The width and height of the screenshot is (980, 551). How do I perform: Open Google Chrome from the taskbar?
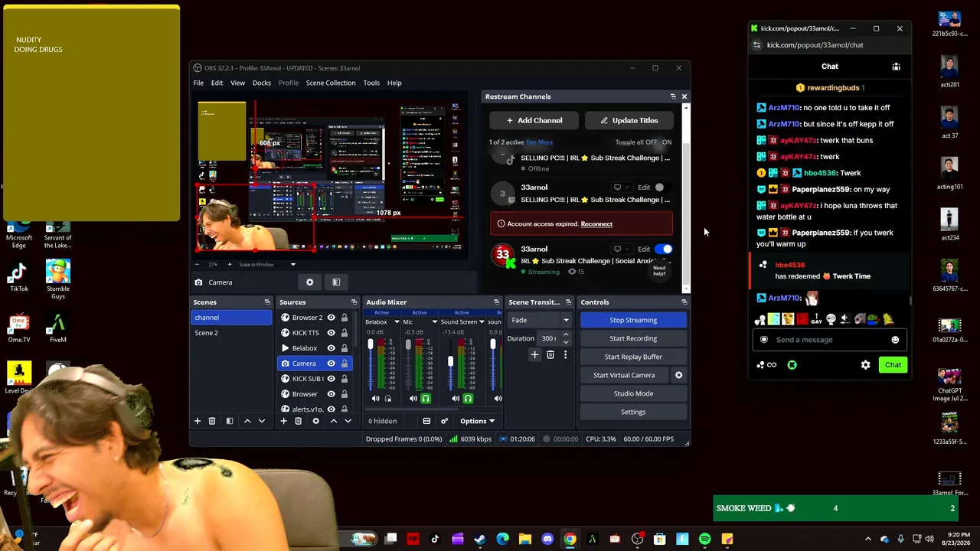coord(570,540)
